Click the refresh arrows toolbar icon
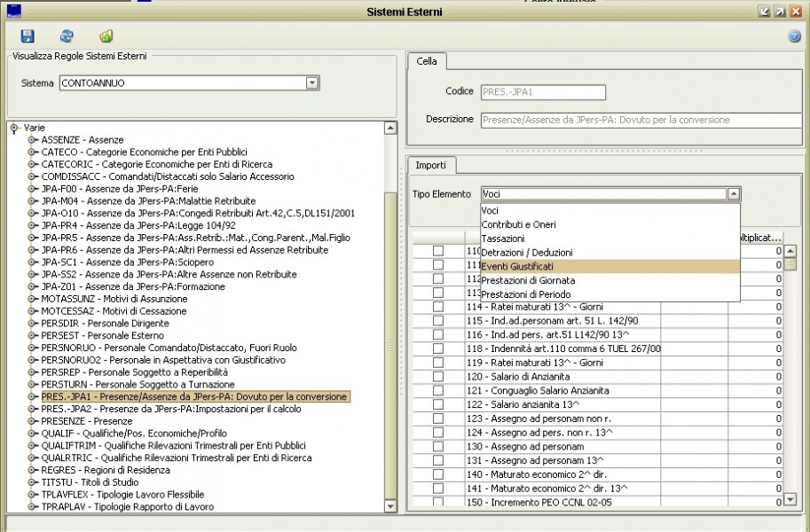 67,36
